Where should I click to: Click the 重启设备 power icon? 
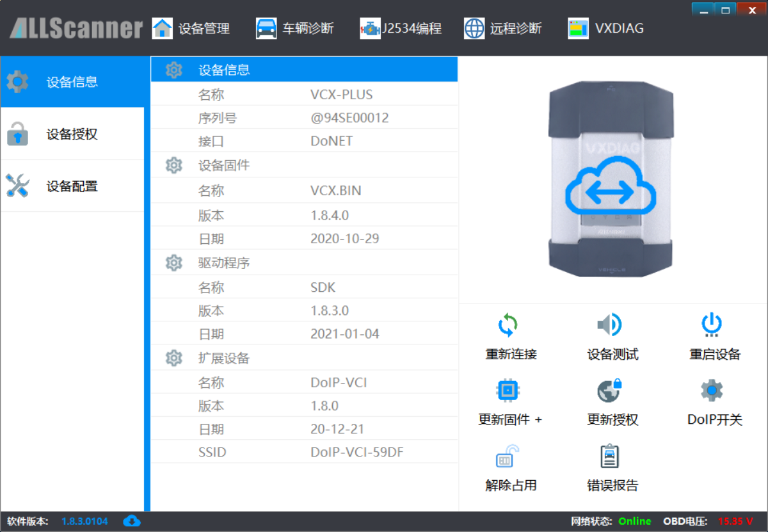[712, 325]
